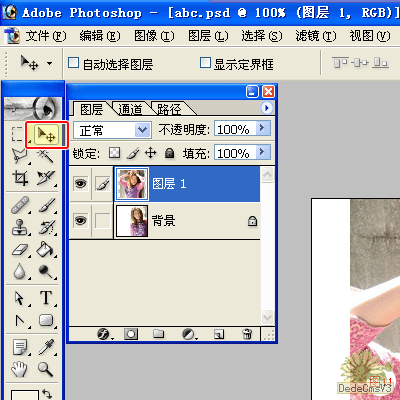Image resolution: width=400 pixels, height=400 pixels.
Task: Select the Move tool in toolbox
Action: point(47,135)
